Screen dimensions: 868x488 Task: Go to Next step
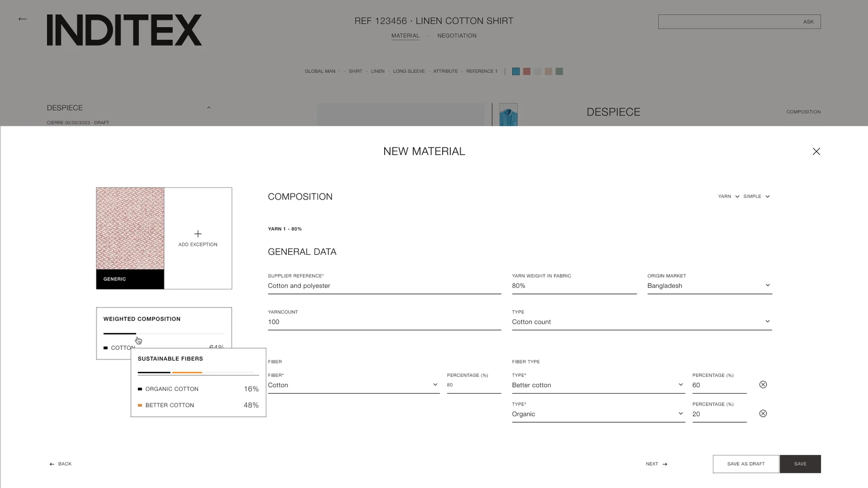click(x=656, y=464)
